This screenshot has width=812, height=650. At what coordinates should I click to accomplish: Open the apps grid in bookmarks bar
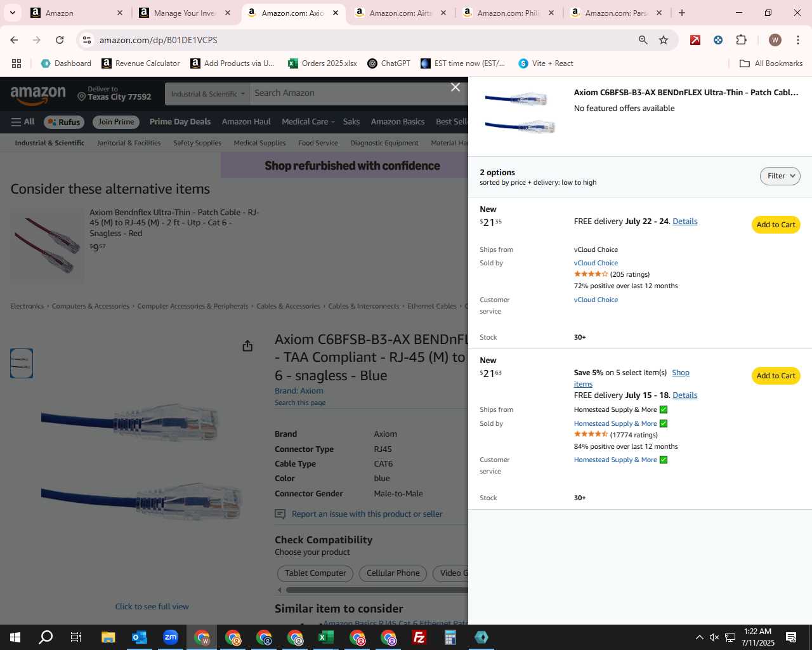coord(16,63)
